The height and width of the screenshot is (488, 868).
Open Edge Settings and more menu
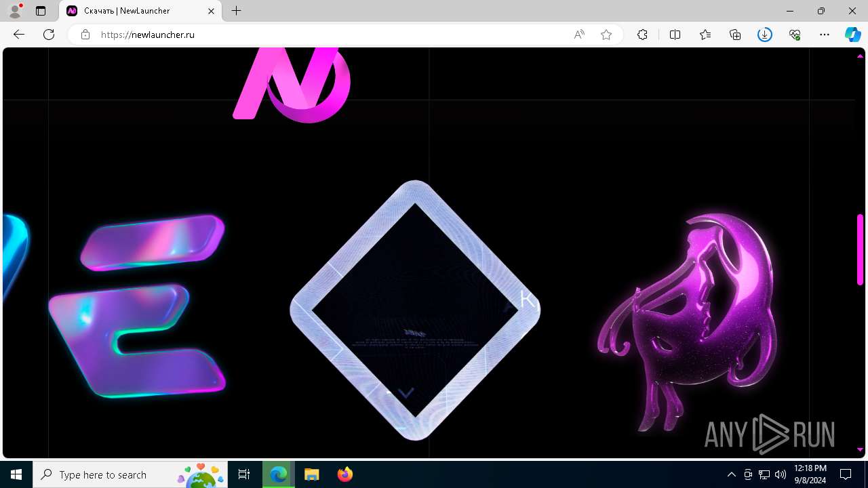click(x=825, y=35)
